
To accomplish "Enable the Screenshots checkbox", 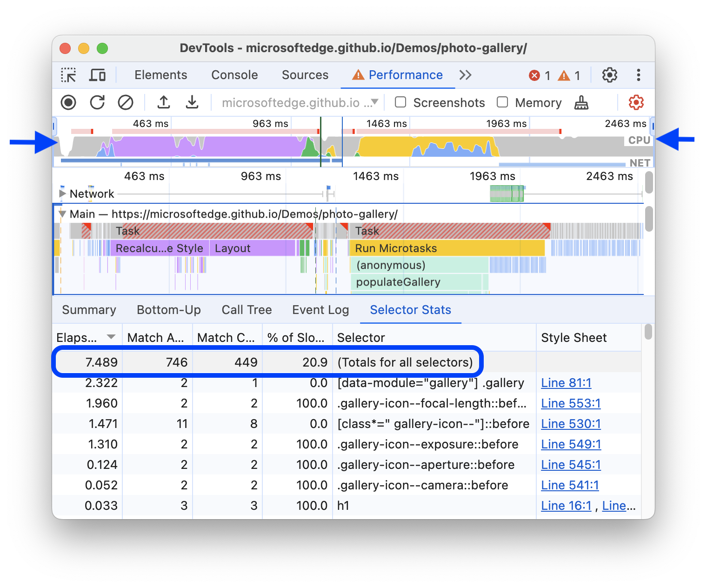I will 400,102.
